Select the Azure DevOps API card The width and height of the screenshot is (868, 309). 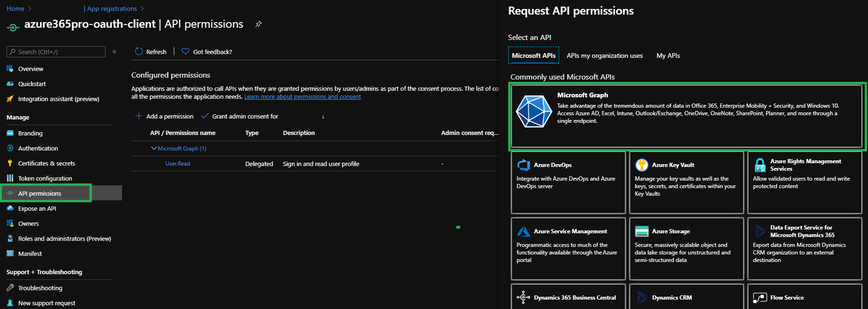[568, 182]
